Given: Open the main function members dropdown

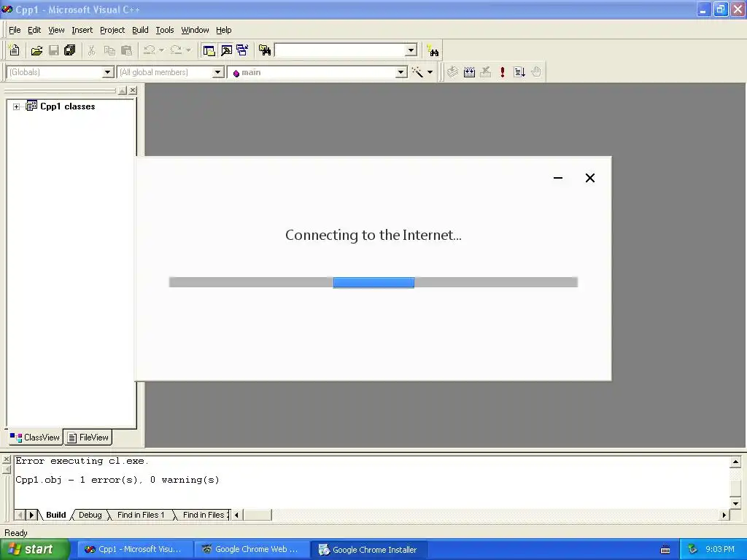Looking at the screenshot, I should (x=401, y=72).
